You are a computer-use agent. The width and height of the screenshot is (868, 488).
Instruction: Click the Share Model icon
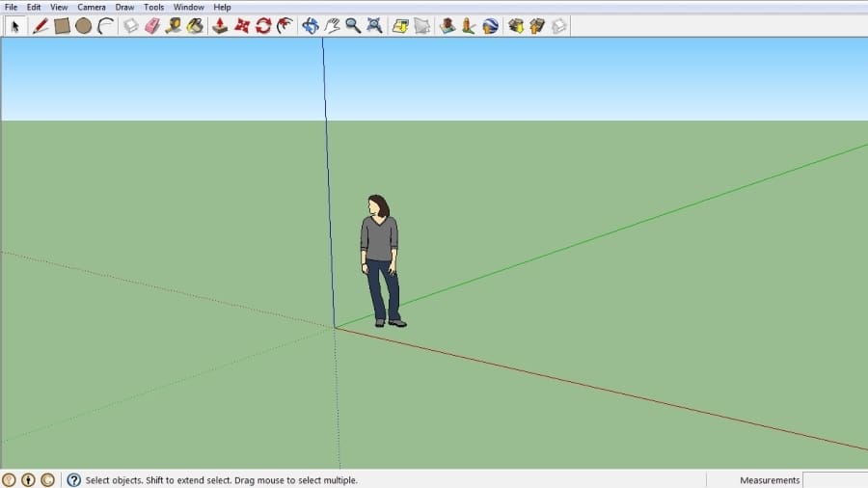(537, 26)
